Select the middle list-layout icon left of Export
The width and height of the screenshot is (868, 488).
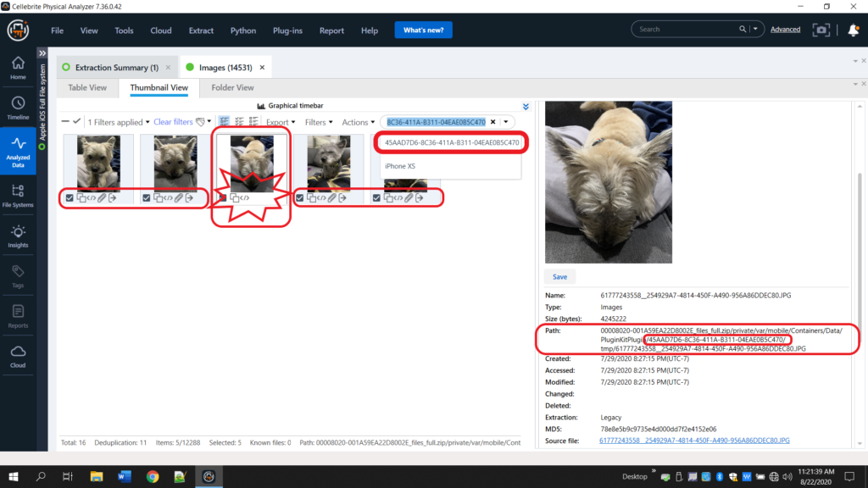(x=239, y=122)
